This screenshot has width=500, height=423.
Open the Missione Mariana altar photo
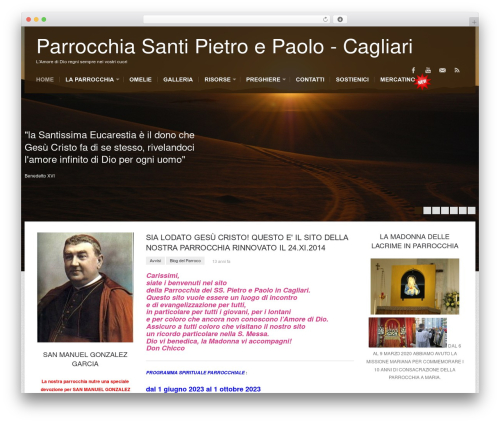[x=408, y=332]
